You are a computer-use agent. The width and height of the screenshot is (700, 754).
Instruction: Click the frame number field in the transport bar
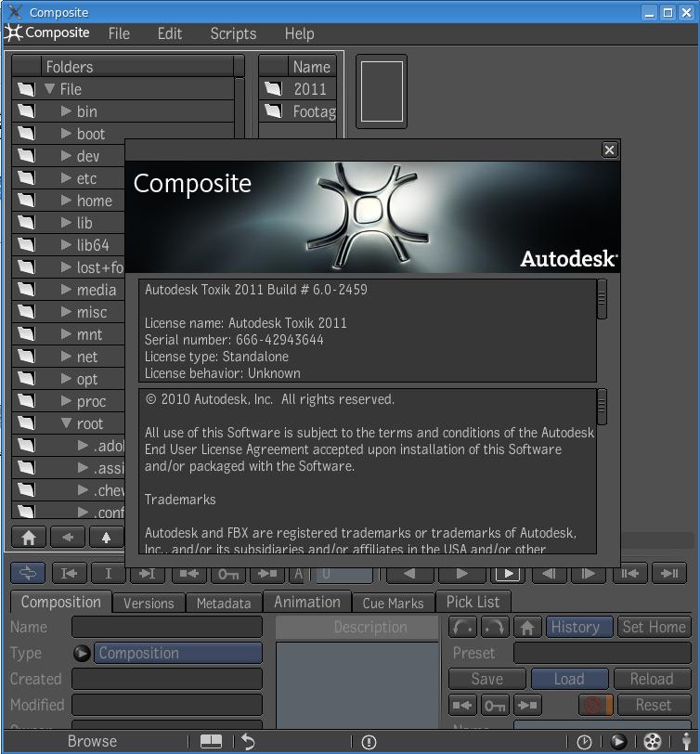coord(344,573)
